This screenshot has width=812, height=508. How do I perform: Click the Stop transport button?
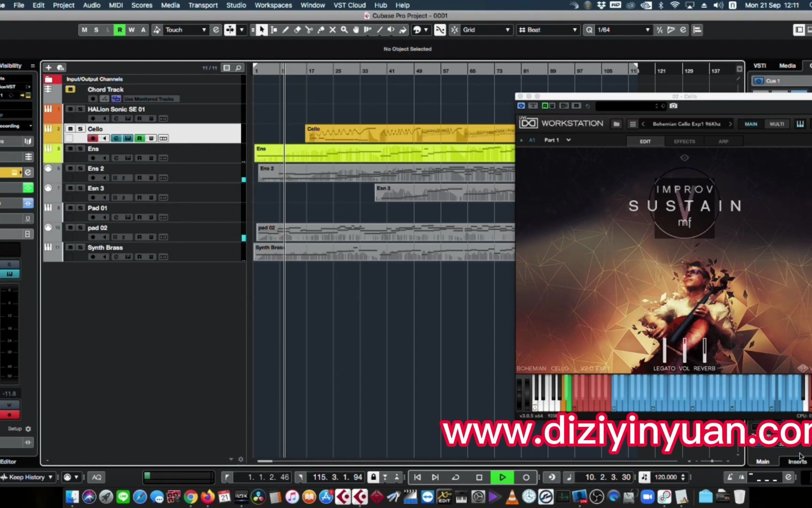[x=479, y=477]
